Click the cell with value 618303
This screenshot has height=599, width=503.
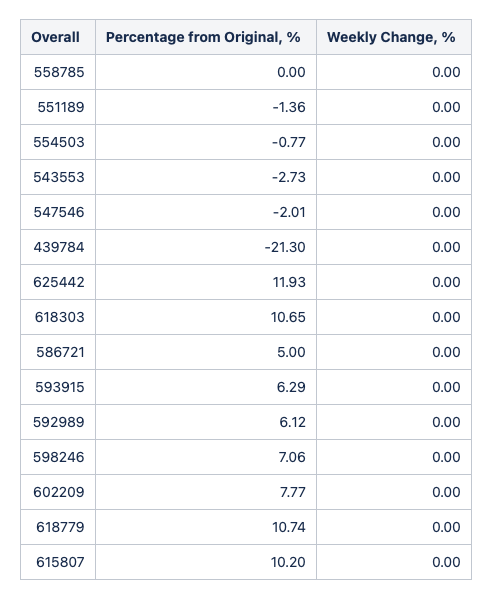pos(58,317)
